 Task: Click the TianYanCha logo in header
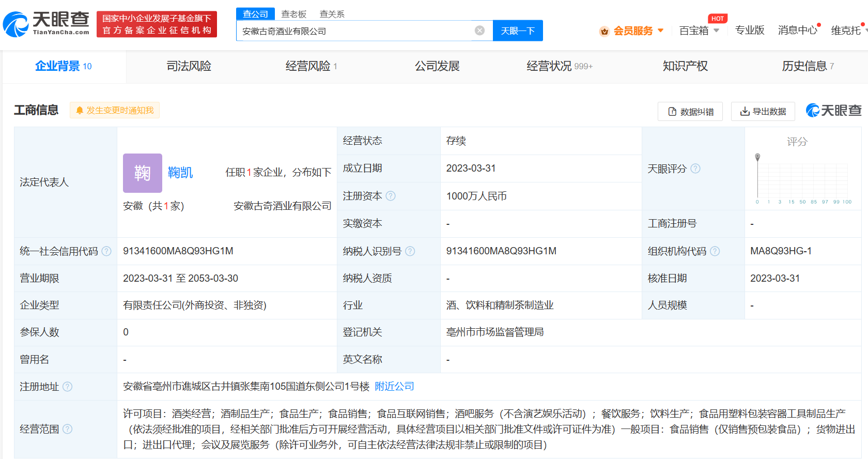tap(47, 24)
